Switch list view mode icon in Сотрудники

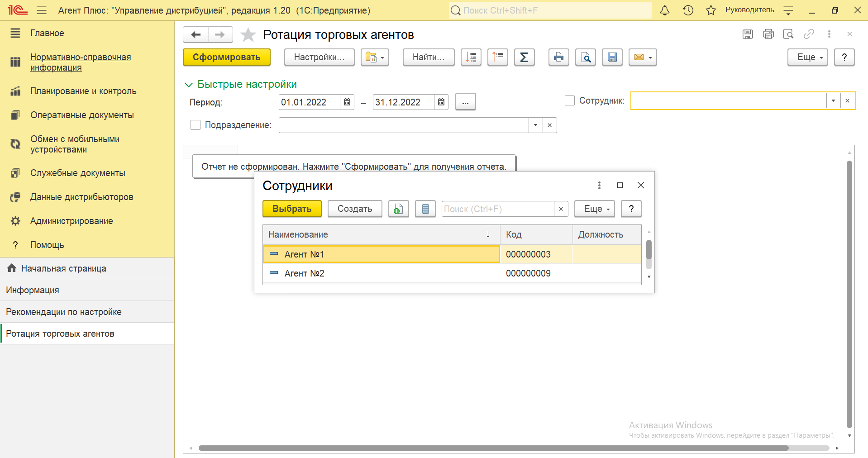pos(425,209)
